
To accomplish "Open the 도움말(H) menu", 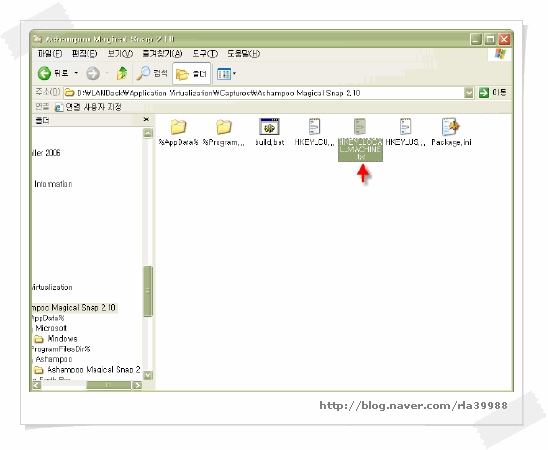I will (x=244, y=54).
